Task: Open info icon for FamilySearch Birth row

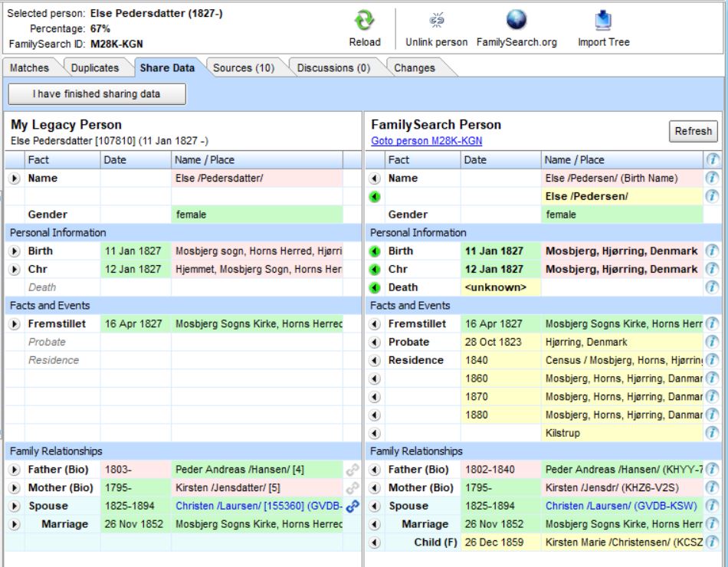Action: click(712, 251)
